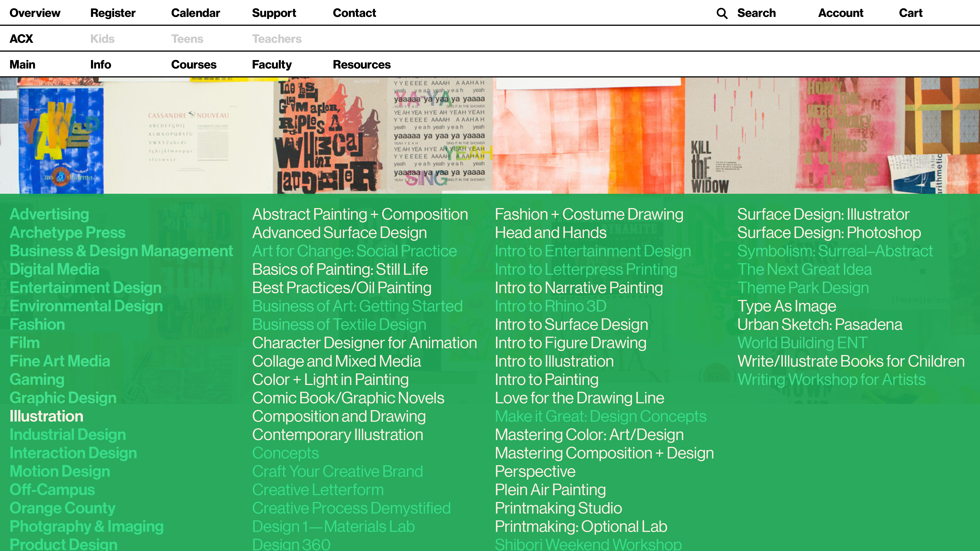Image resolution: width=980 pixels, height=551 pixels.
Task: Open Contemporary Illustration course
Action: tap(337, 435)
